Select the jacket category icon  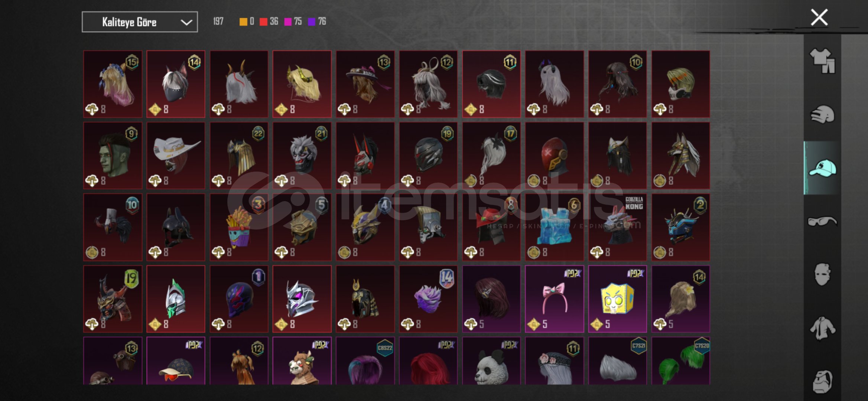[822, 328]
